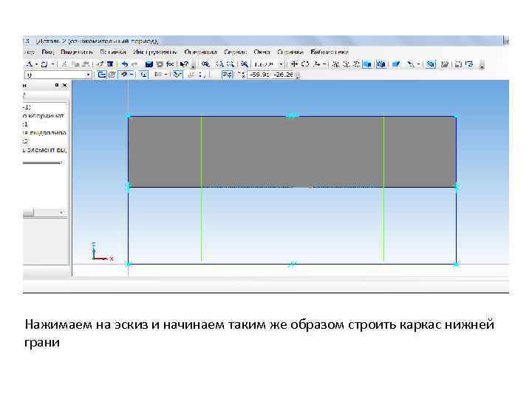Viewport: 532px width, 399px height.
Task: Click the zoom to fit icon
Action: pyautogui.click(x=244, y=64)
